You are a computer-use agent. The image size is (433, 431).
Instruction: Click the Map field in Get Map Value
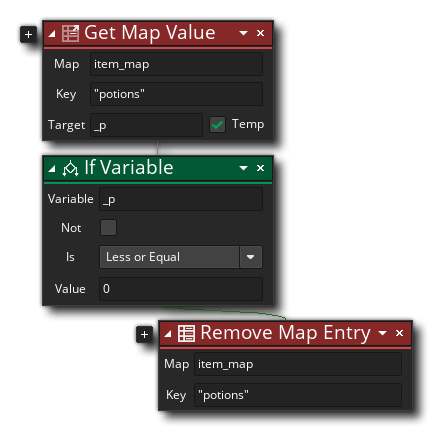(176, 64)
